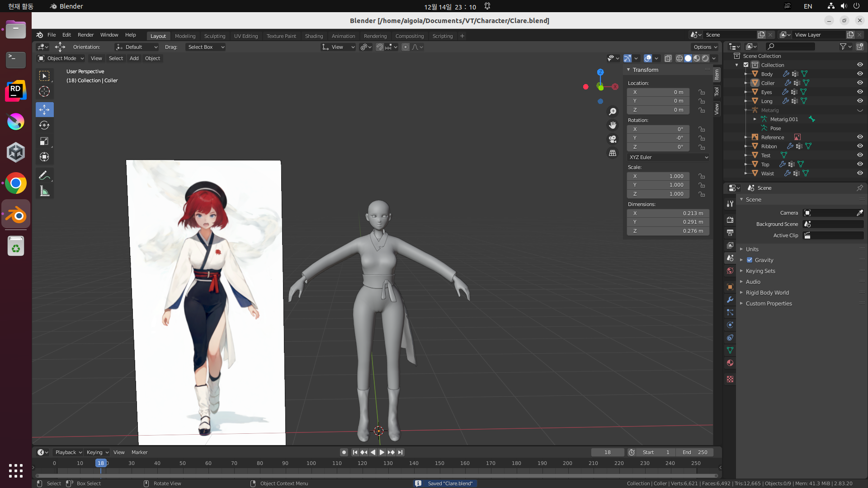Click the blue frame 18 playhead marker

(100, 463)
